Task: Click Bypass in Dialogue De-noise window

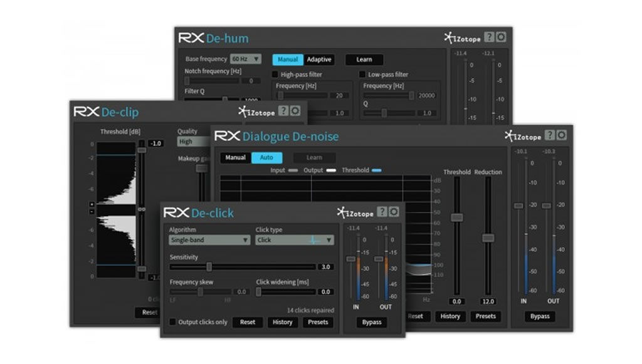Action: [540, 316]
